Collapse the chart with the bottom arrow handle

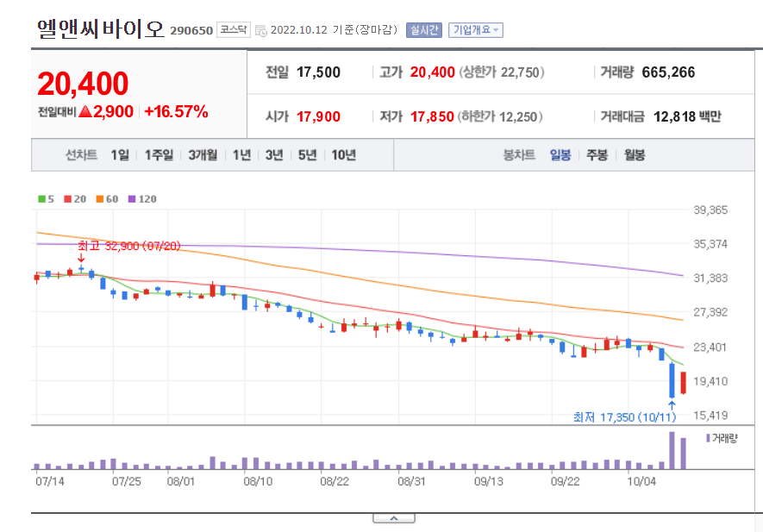394,518
